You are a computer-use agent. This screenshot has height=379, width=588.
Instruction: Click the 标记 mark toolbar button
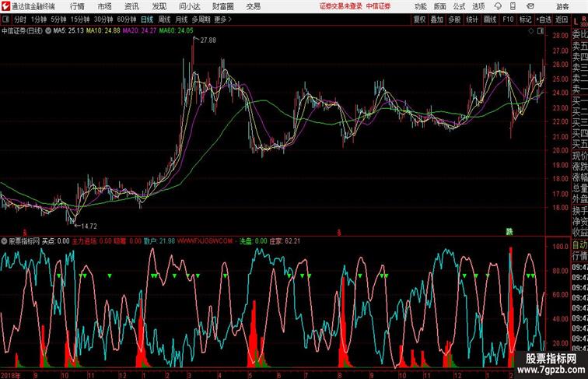(x=525, y=19)
